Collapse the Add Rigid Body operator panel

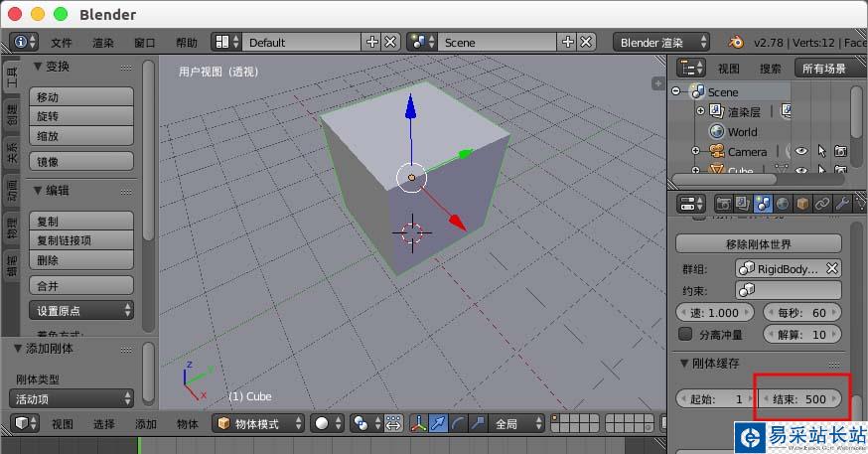18,349
